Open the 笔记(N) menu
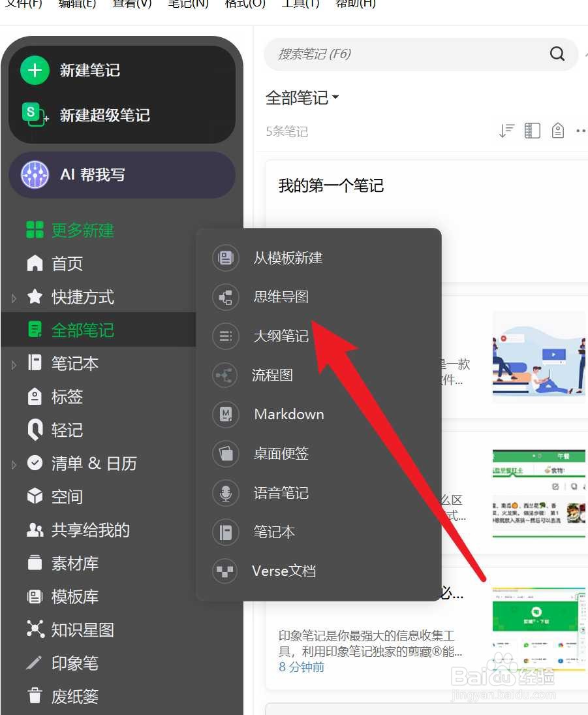Viewport: 588px width, 715px height. [188, 4]
